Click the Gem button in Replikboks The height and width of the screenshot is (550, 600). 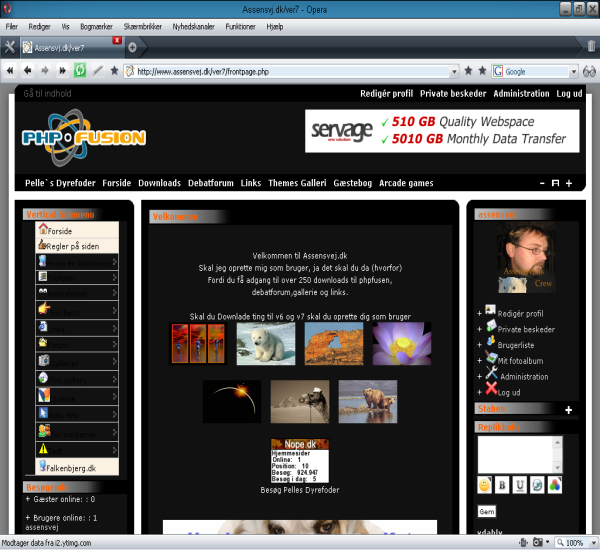(487, 511)
